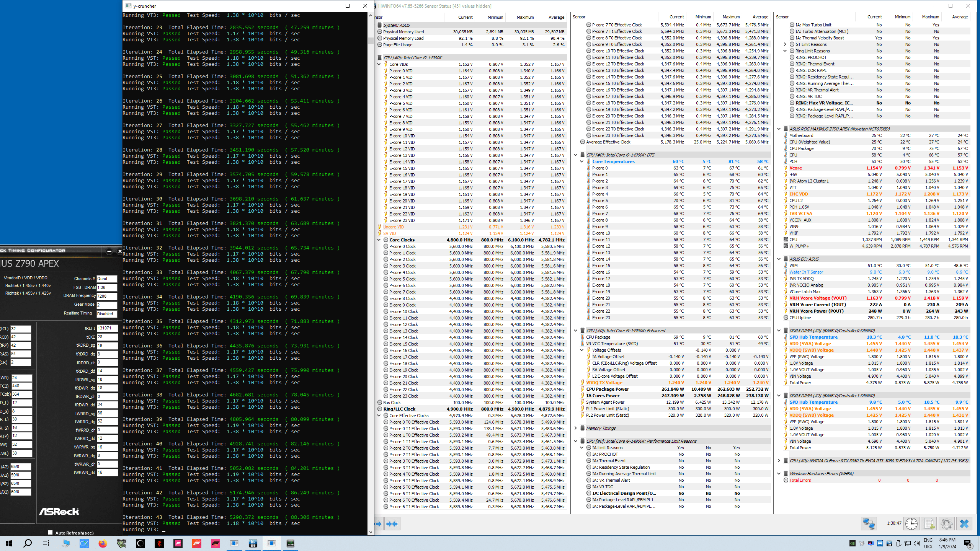Open HWiNFO sensor settings gear
The image size is (980, 551).
point(946,523)
